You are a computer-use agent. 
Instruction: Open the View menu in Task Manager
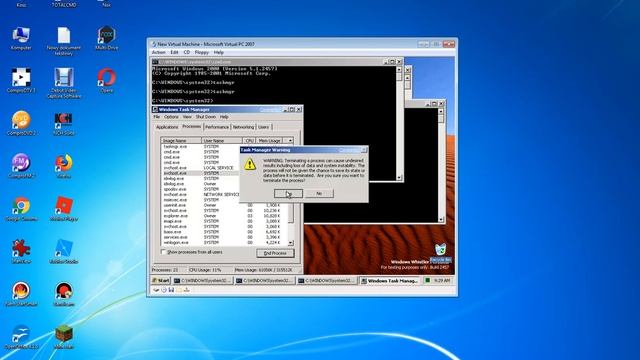pyautogui.click(x=187, y=117)
